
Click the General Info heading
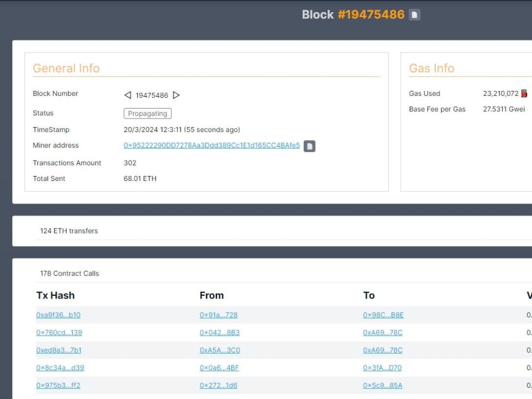66,68
